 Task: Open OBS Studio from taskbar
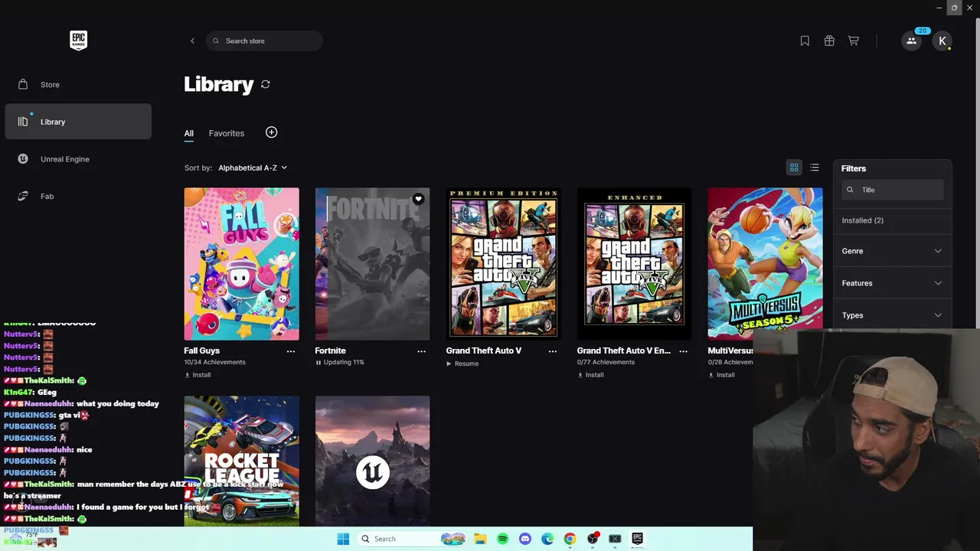593,539
